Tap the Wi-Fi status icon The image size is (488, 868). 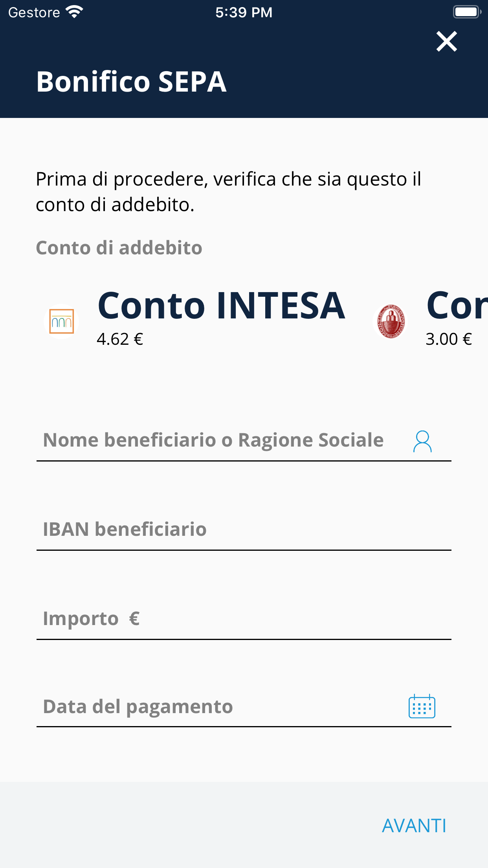pos(74,12)
